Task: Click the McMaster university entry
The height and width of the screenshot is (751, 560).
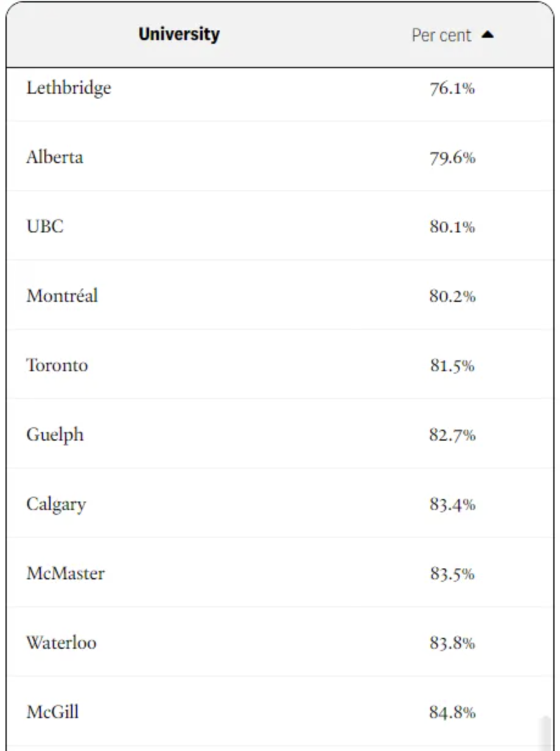Action: (65, 573)
